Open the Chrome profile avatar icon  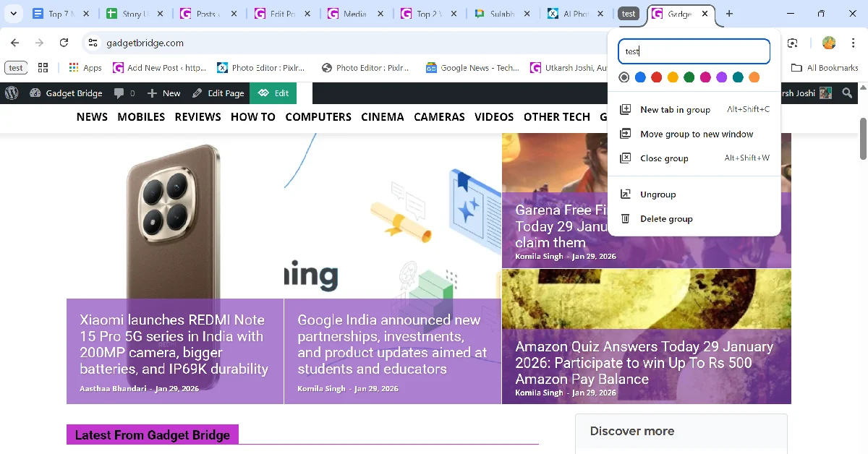829,43
